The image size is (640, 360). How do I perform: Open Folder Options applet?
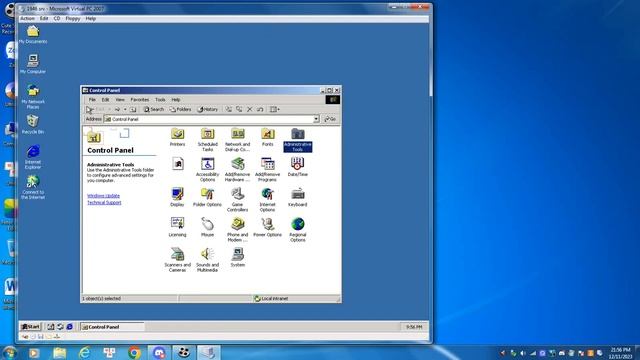click(x=207, y=198)
